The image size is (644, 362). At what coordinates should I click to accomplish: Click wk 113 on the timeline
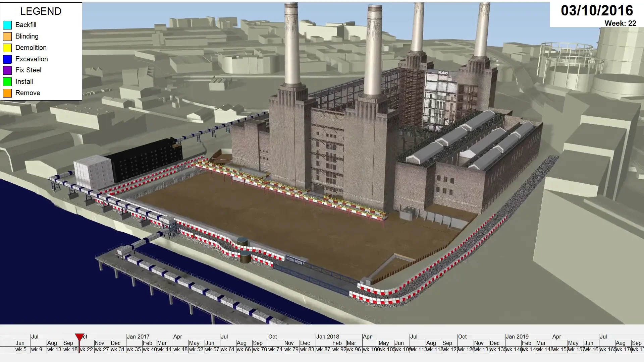pyautogui.click(x=418, y=349)
